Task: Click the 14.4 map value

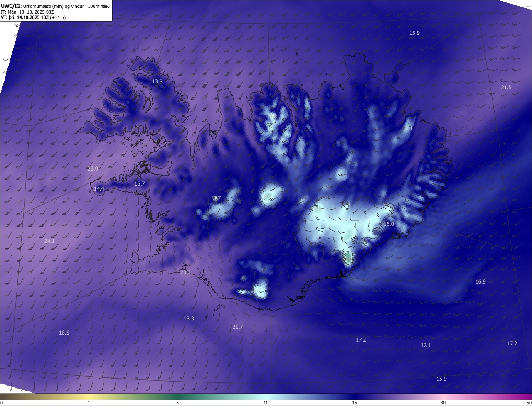Action: tap(99, 188)
